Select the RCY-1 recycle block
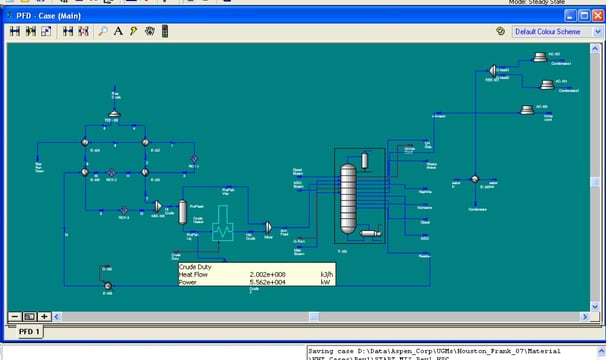The width and height of the screenshot is (606, 360). [194, 159]
